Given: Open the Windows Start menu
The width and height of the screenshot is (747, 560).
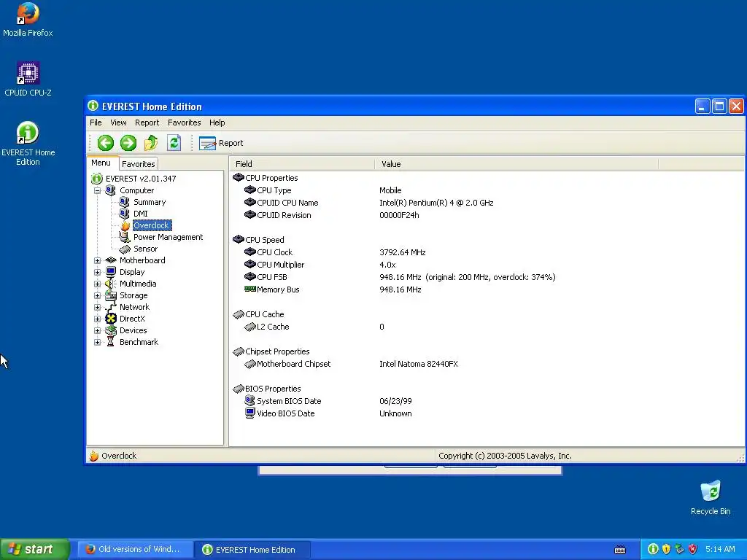Looking at the screenshot, I should coord(34,549).
